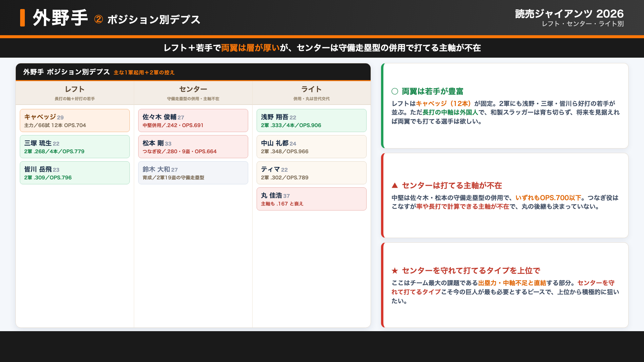The image size is (644, 362).
Task: Click the 外野手 main title
Action: [60, 18]
